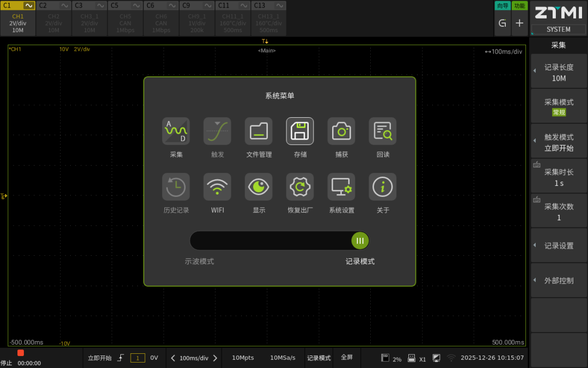Select the 存储 (Storage) floppy icon

click(x=300, y=131)
